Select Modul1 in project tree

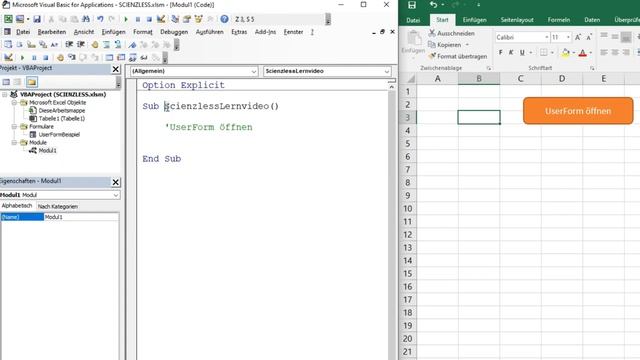[47, 151]
